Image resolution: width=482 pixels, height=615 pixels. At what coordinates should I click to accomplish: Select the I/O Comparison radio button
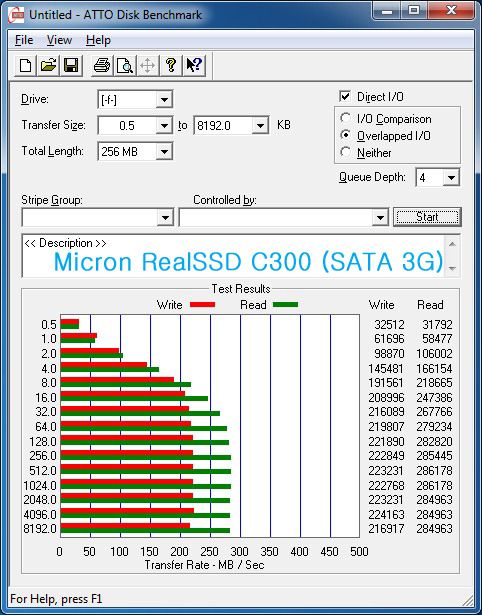tap(346, 118)
